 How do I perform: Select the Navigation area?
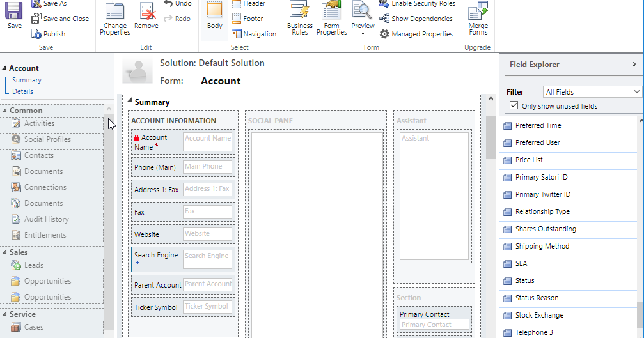coord(254,34)
